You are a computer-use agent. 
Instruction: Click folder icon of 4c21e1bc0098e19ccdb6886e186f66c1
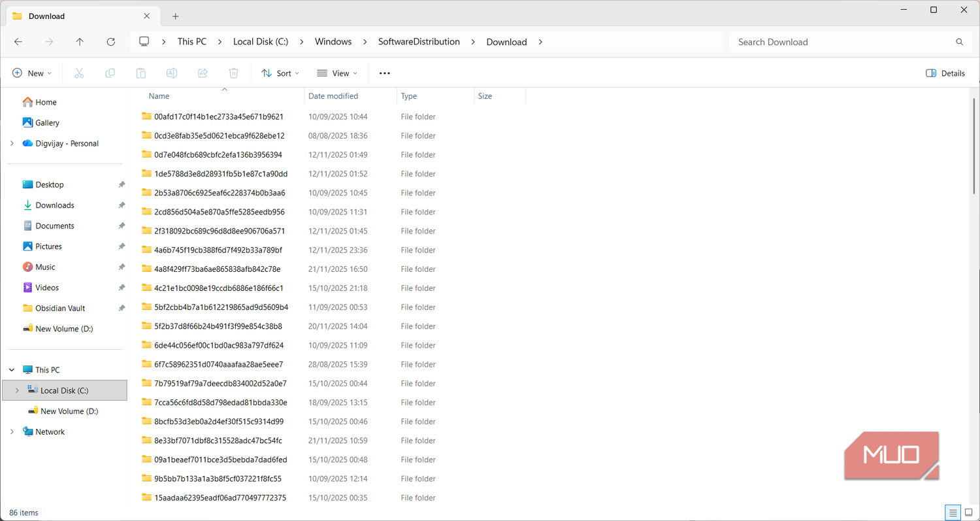coord(146,288)
